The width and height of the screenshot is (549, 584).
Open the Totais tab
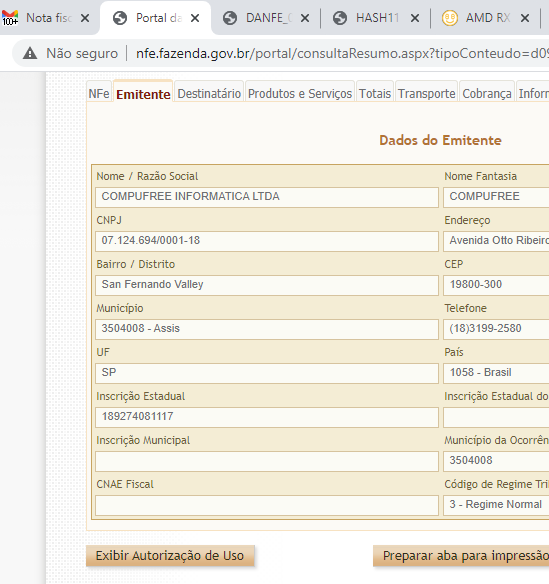pos(375,93)
